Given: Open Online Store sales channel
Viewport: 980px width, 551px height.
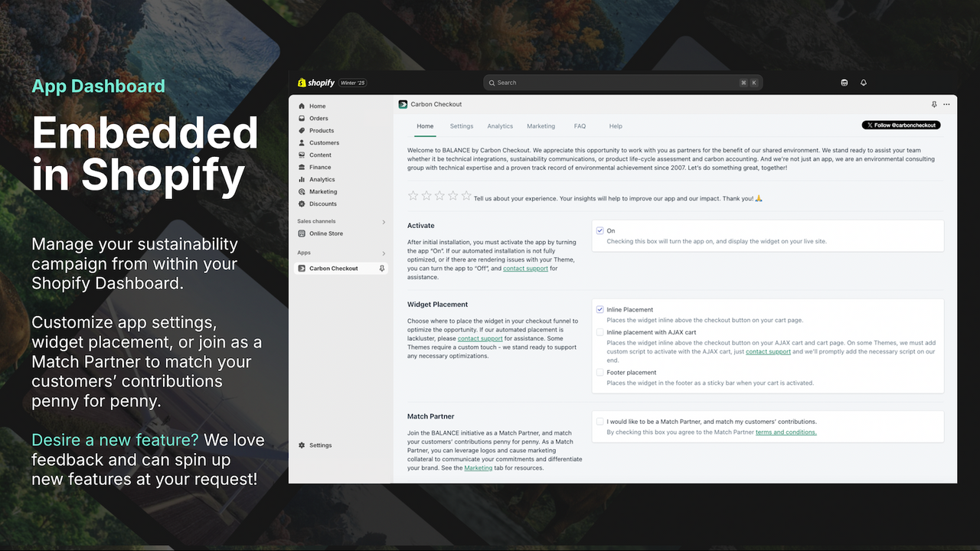Looking at the screenshot, I should point(326,233).
